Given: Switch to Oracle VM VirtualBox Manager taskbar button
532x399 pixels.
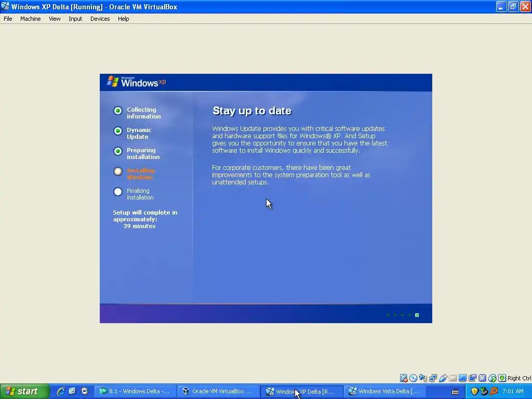Looking at the screenshot, I should pos(219,391).
